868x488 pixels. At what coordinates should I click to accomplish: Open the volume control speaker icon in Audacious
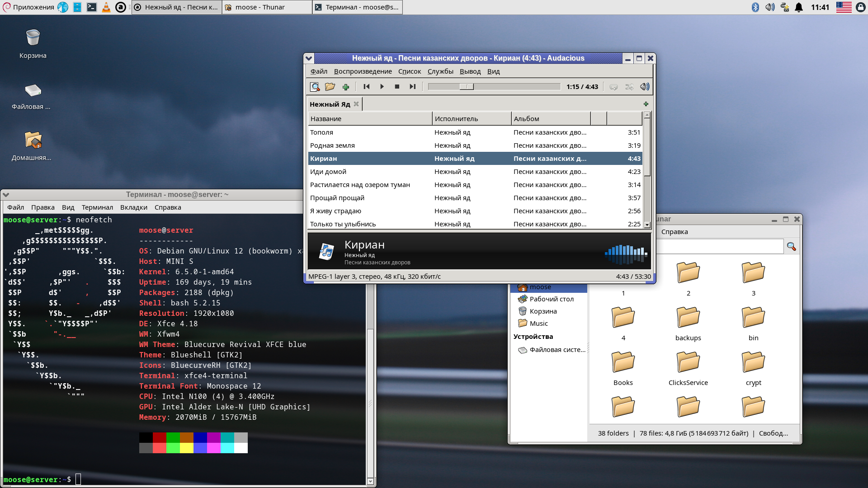pos(645,87)
